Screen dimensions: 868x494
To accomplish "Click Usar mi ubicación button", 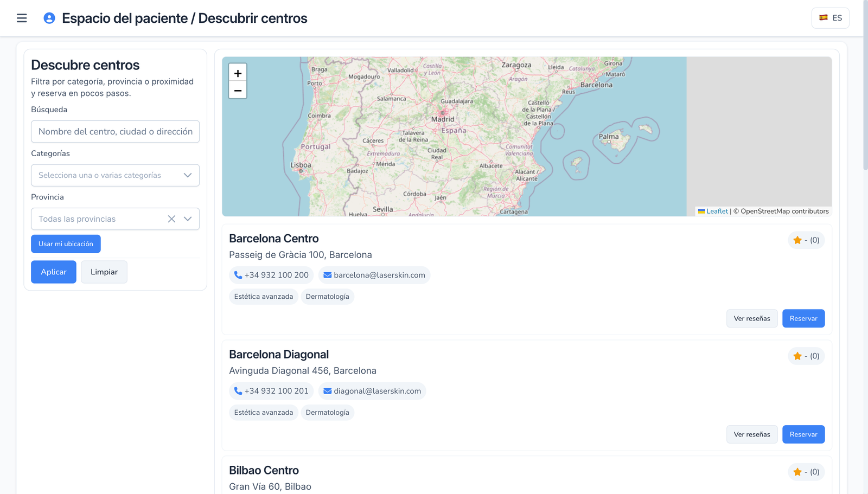I will pyautogui.click(x=66, y=244).
